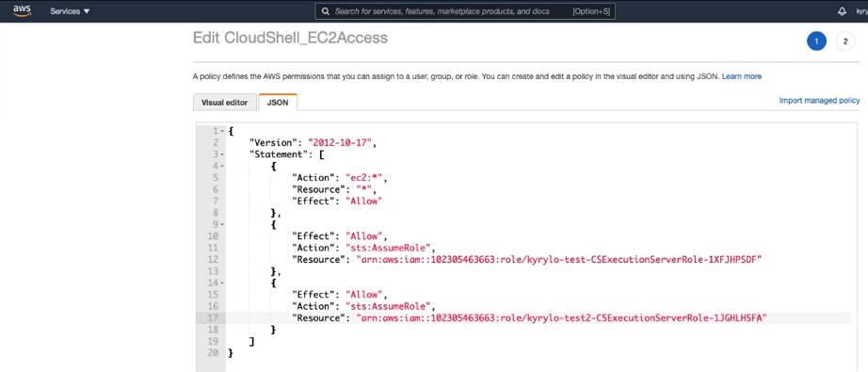
Task: Collapse the fold arrow on line 1
Action: click(222, 131)
